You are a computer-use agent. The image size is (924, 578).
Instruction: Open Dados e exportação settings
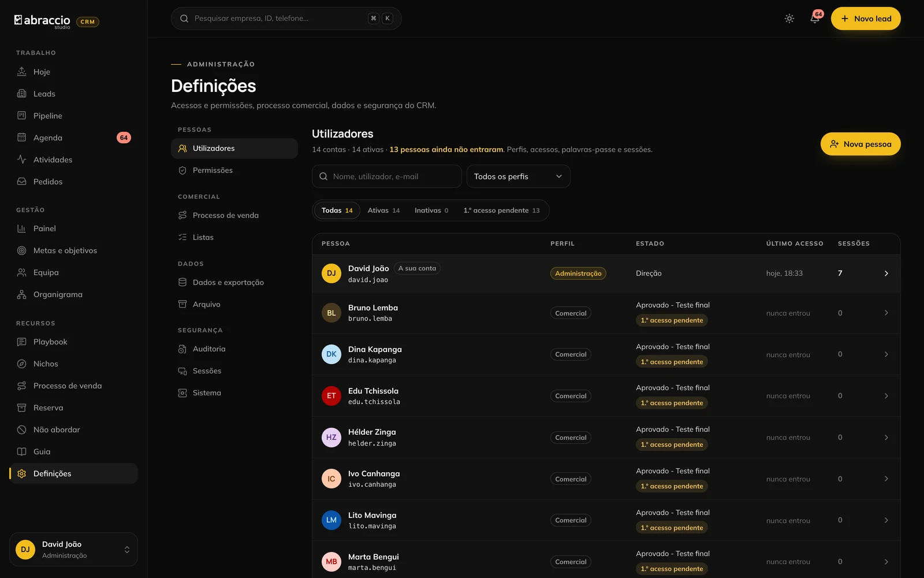pos(234,282)
